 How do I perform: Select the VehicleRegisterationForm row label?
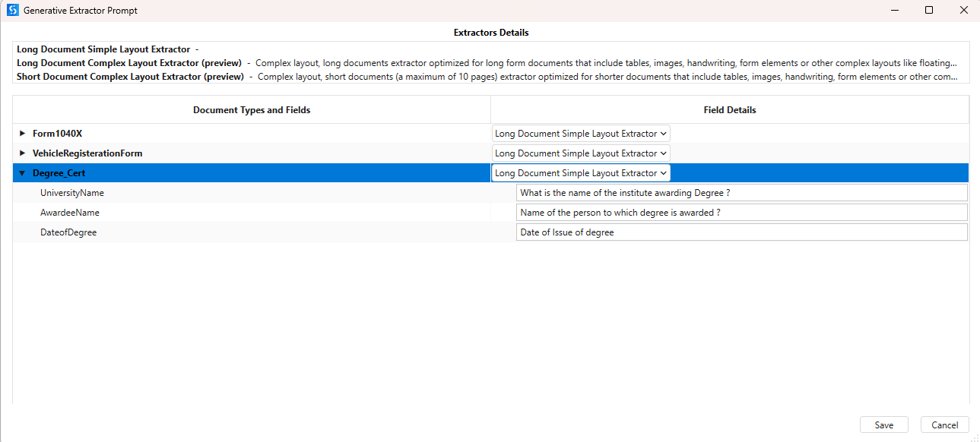click(x=87, y=153)
